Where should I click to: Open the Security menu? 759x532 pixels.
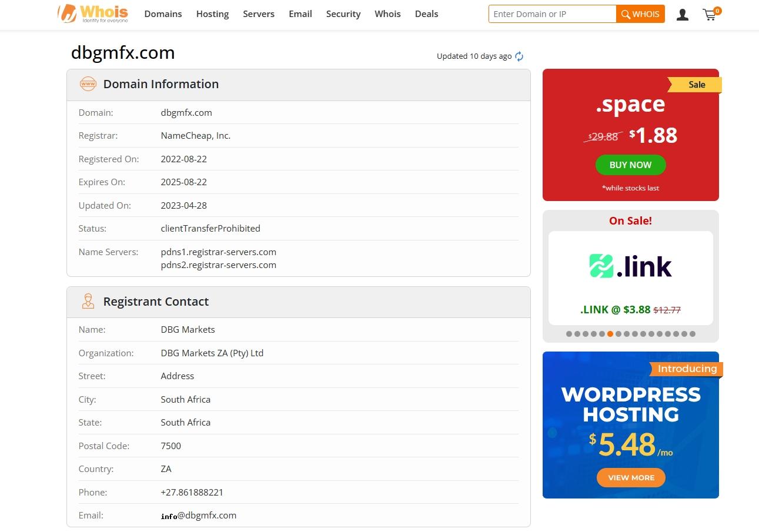[343, 14]
